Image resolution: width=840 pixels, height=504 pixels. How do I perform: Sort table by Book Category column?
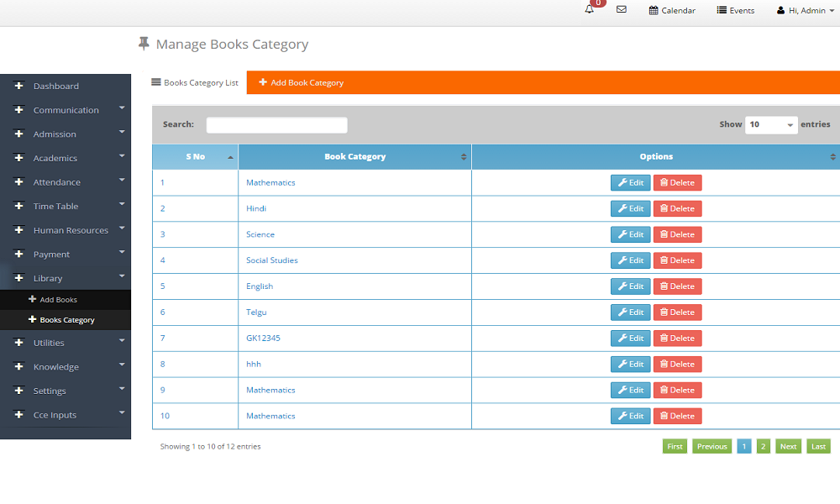(354, 157)
